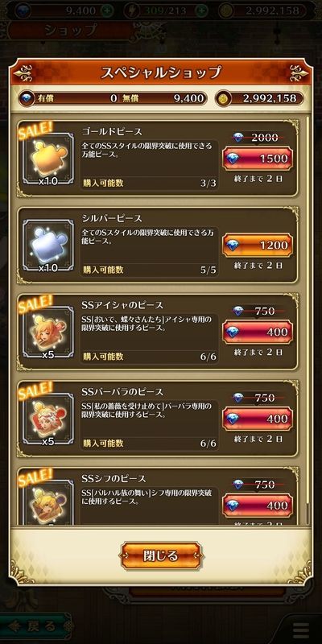Buy Gold Piece for 1500 gems
The height and width of the screenshot is (644, 322).
[258, 159]
